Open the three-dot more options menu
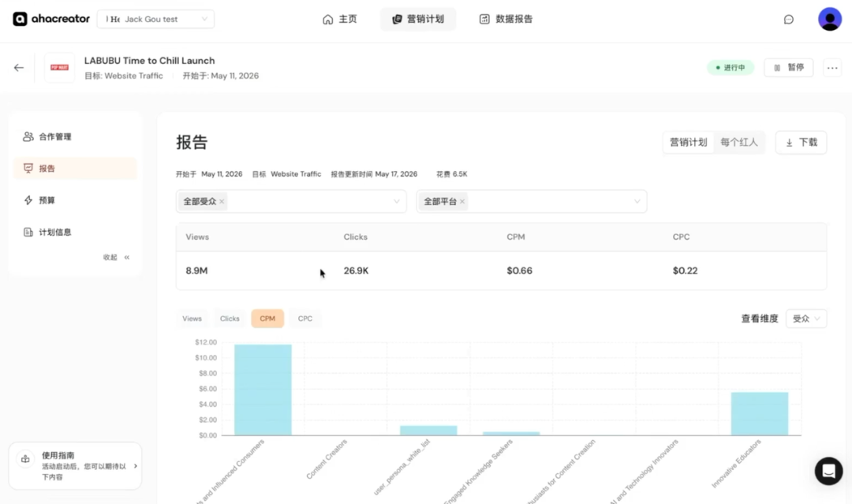Image resolution: width=852 pixels, height=504 pixels. pyautogui.click(x=832, y=68)
